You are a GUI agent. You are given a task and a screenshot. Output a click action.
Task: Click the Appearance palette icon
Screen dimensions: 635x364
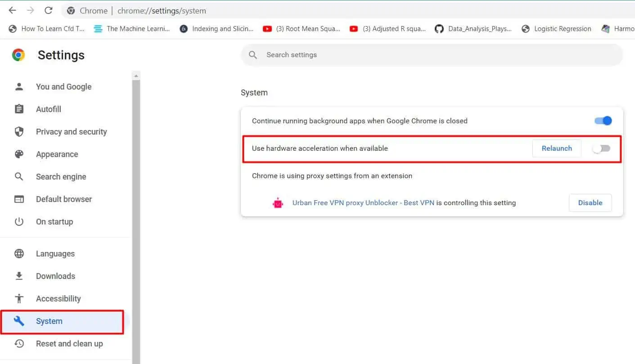(19, 154)
